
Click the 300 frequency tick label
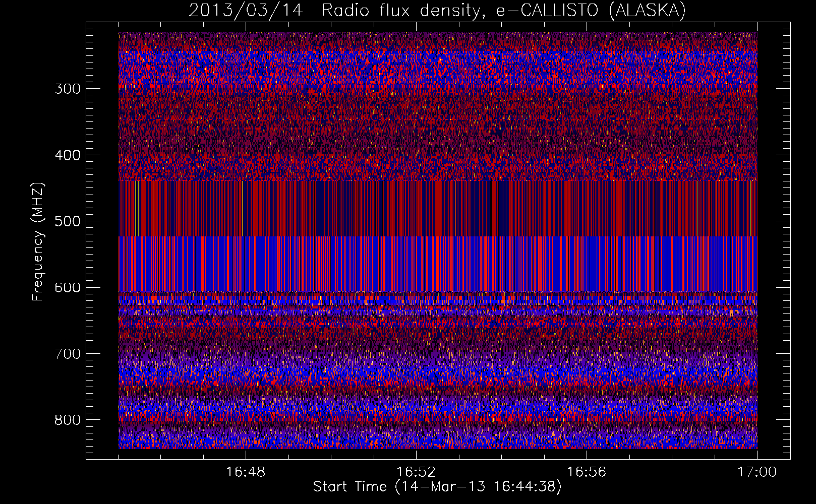coord(68,89)
